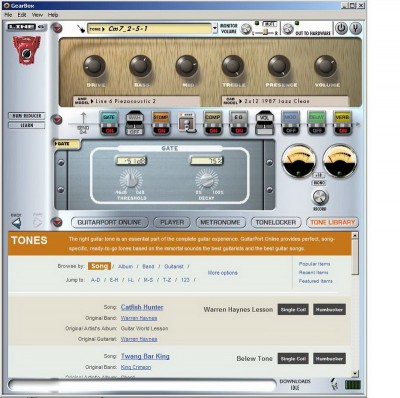Viewport: 400px width, 398px height.
Task: Switch to the Tone Library tab
Action: (x=332, y=222)
